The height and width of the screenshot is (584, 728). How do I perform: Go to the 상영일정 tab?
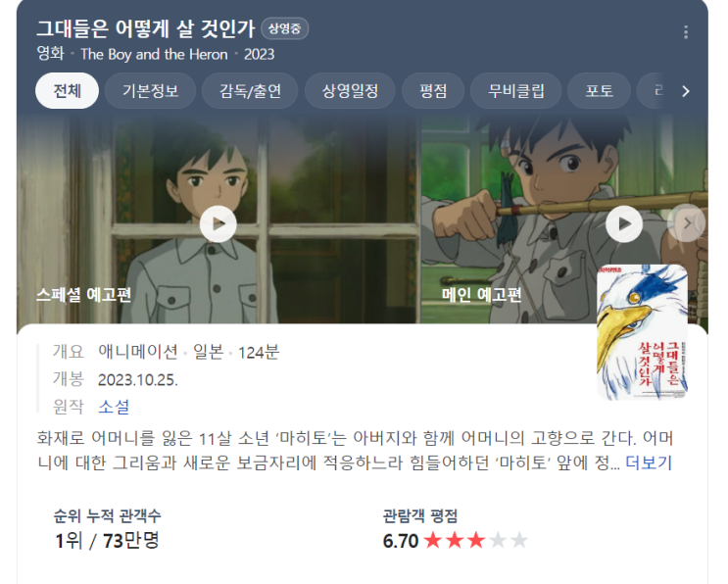(x=350, y=90)
